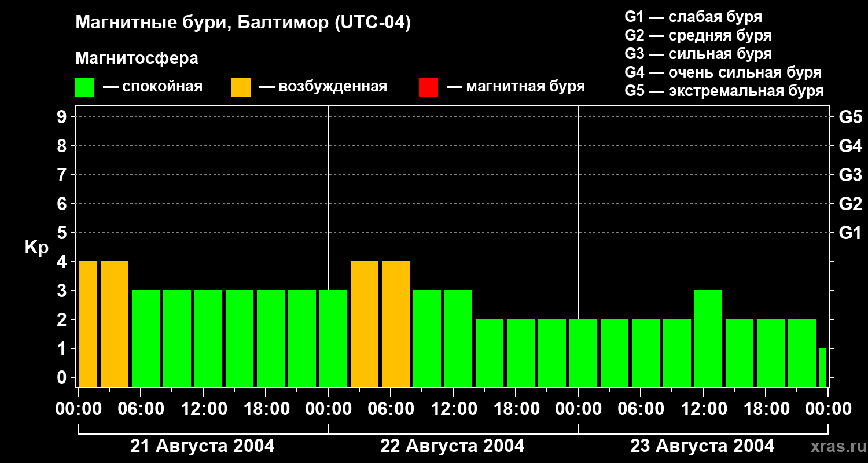This screenshot has height=463, width=868.
Task: Click the short Kp 1 bar ending 23 August
Action: click(x=823, y=368)
